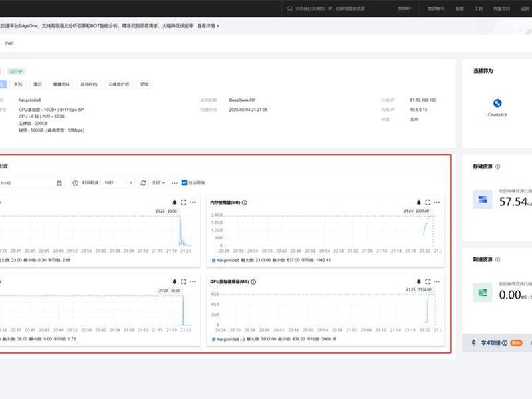Click the 关机 button

(x=18, y=84)
